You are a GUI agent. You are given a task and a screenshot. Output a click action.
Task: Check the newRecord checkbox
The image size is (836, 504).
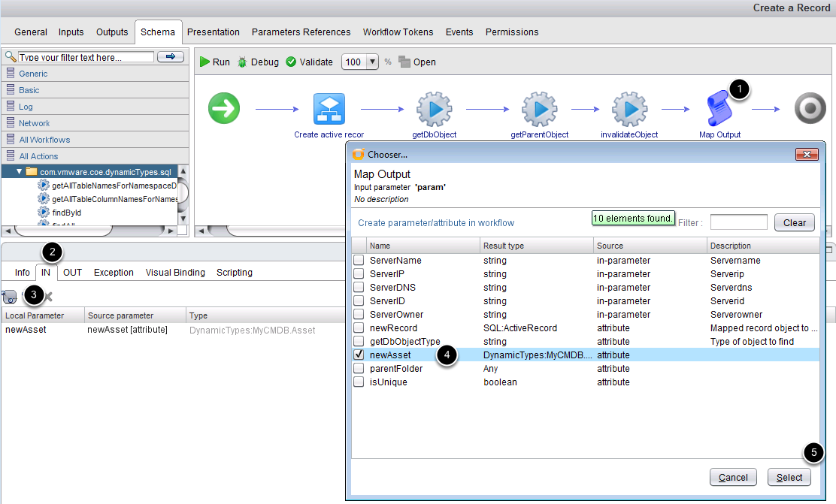click(x=359, y=327)
